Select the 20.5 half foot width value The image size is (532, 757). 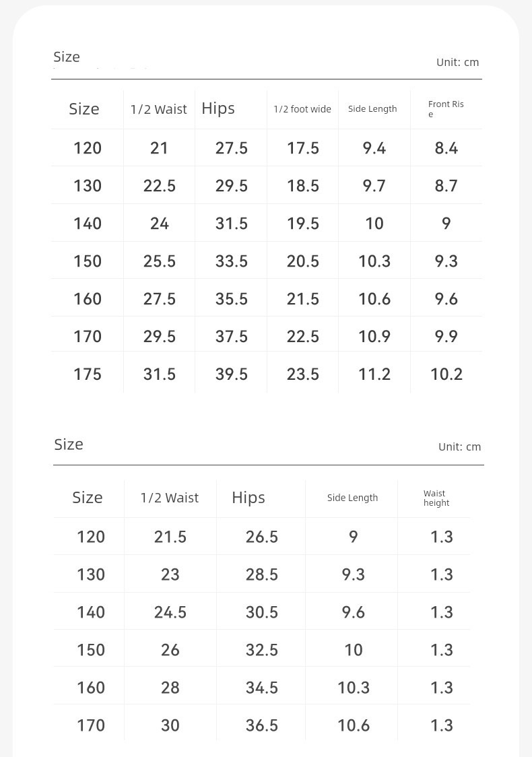click(x=302, y=261)
